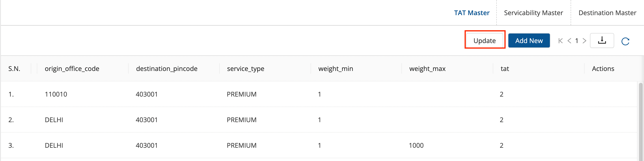Open the Servicability Master tab
The image size is (644, 161).
coord(533,13)
